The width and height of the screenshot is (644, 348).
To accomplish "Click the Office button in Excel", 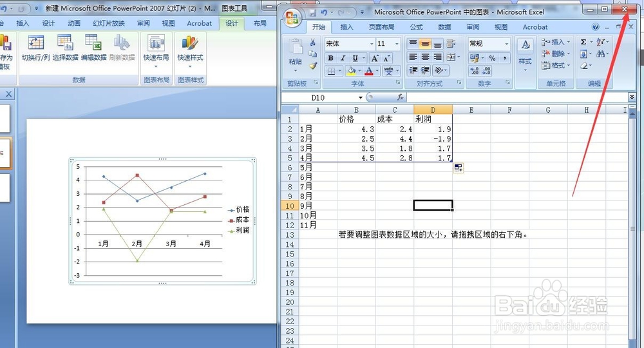I will pyautogui.click(x=292, y=17).
